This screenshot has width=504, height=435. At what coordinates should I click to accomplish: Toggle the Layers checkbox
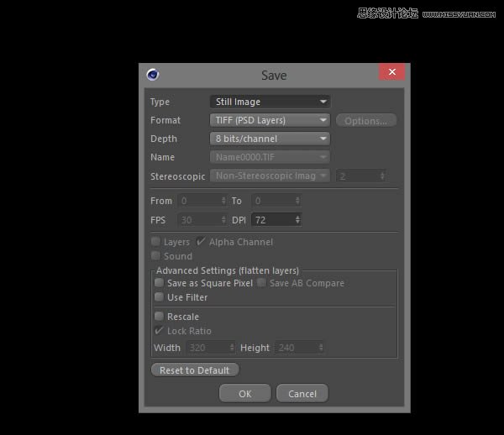click(156, 242)
